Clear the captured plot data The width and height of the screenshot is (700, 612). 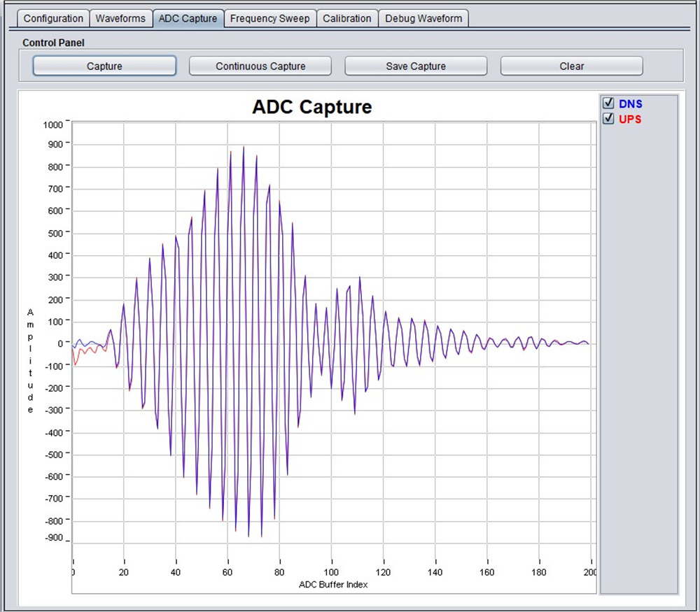[571, 66]
